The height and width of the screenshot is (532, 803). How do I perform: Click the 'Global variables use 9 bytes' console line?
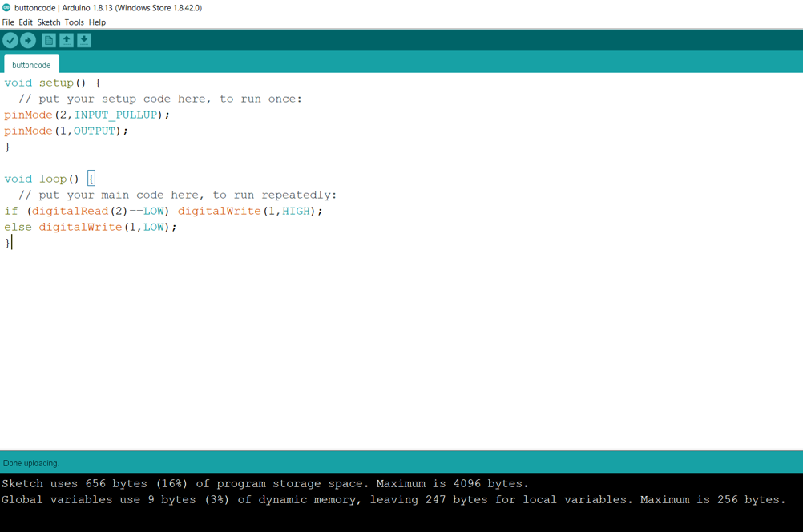click(x=393, y=500)
